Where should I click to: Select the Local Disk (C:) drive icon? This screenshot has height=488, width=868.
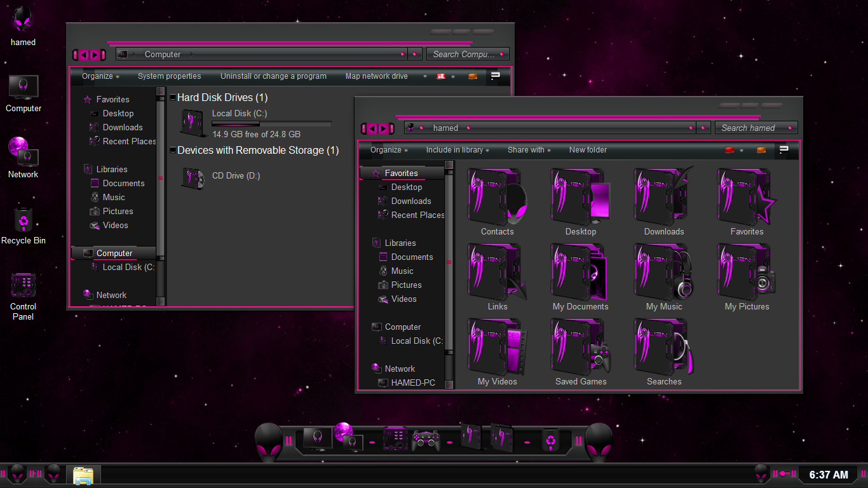[193, 123]
